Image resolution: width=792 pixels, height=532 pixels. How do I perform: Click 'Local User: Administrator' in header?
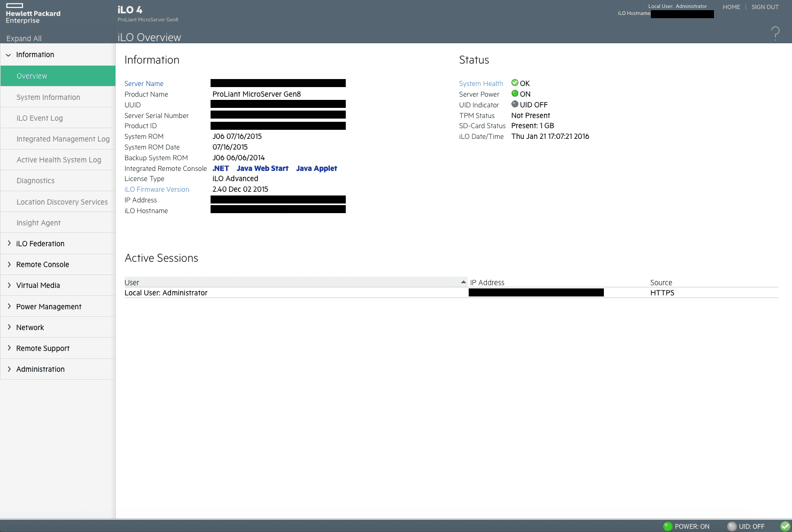coord(677,6)
